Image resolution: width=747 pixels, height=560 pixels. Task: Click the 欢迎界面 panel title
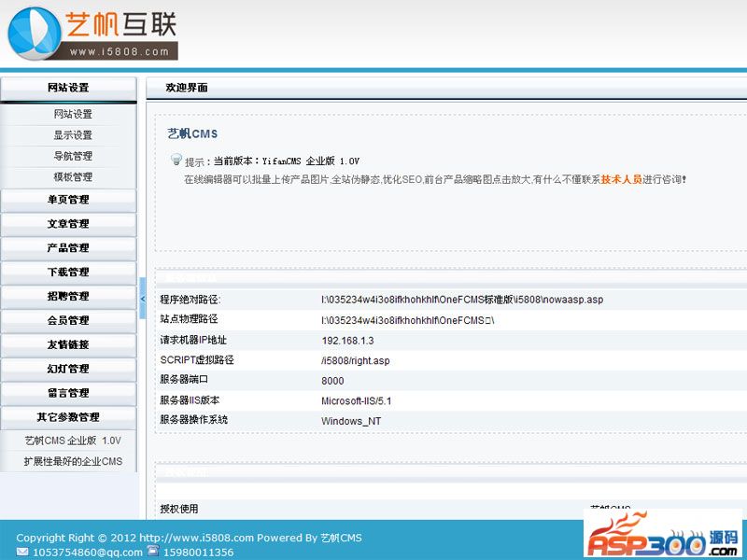(x=187, y=88)
